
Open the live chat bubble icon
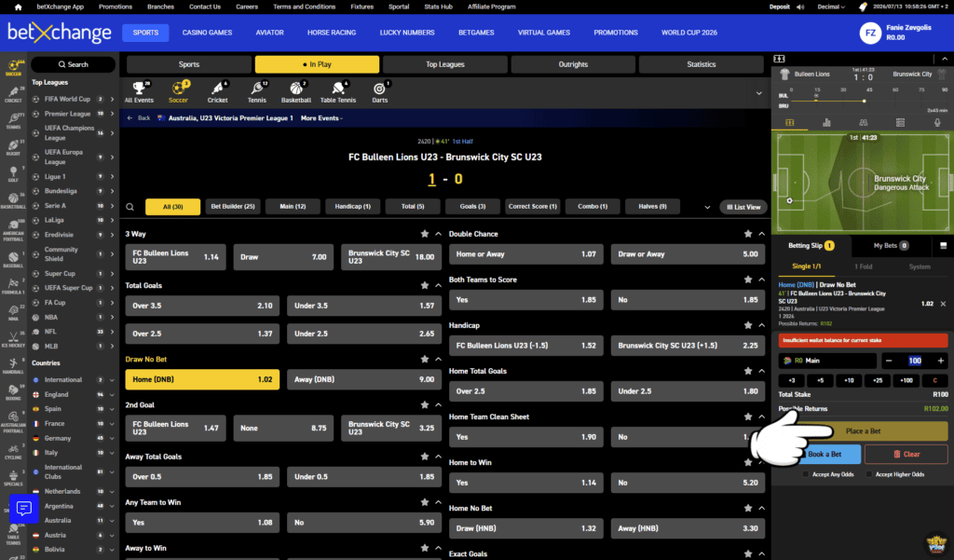click(x=23, y=508)
